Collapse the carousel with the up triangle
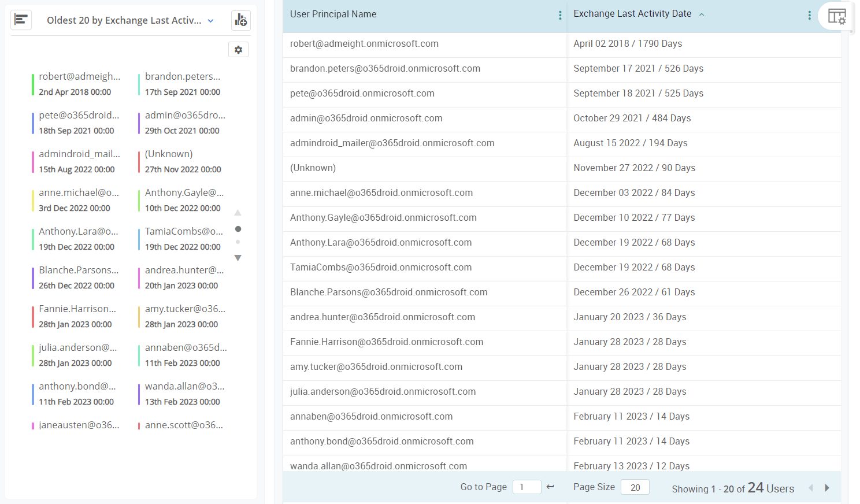The height and width of the screenshot is (504, 860). 238,212
